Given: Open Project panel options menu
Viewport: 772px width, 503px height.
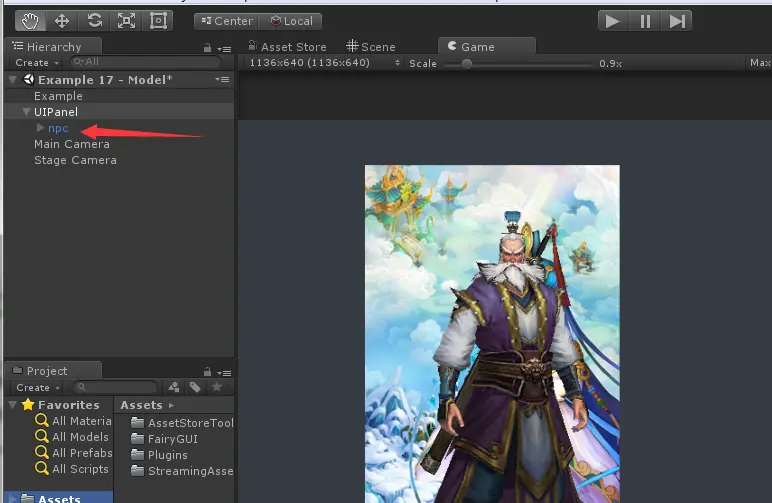Looking at the screenshot, I should (x=225, y=373).
